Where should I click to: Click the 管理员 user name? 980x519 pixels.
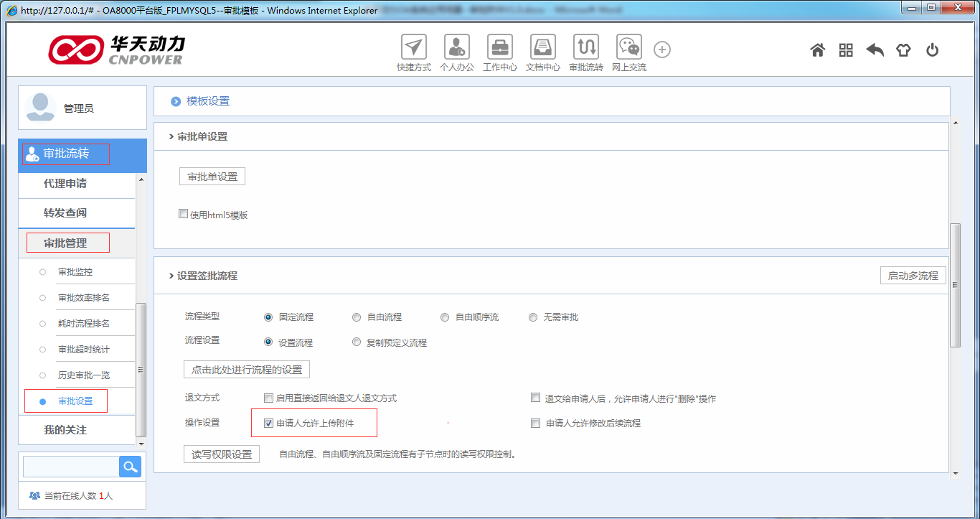tap(79, 108)
